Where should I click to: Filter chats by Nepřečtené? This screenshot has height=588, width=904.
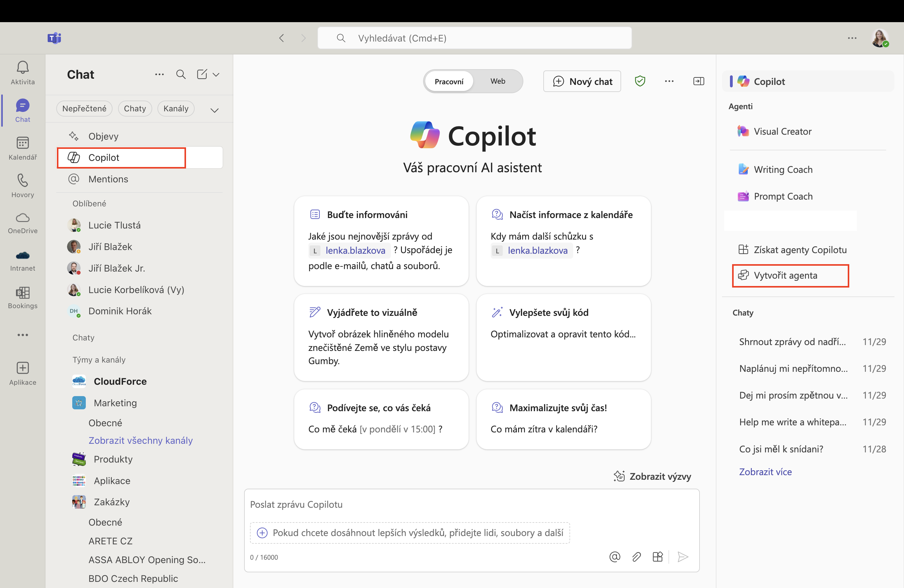click(84, 109)
